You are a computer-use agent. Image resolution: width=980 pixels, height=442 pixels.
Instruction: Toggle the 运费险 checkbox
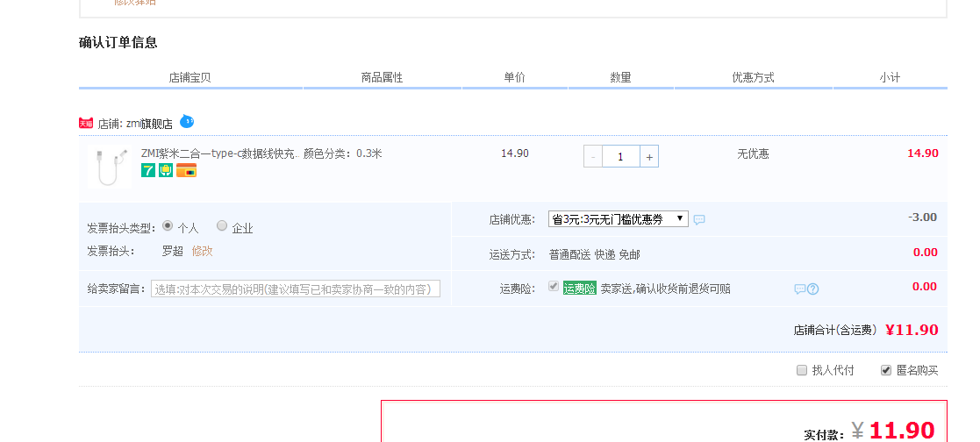tap(553, 286)
